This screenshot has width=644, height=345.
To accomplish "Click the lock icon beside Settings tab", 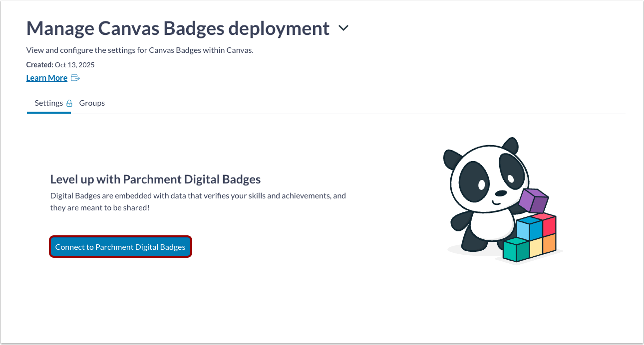I will click(70, 103).
